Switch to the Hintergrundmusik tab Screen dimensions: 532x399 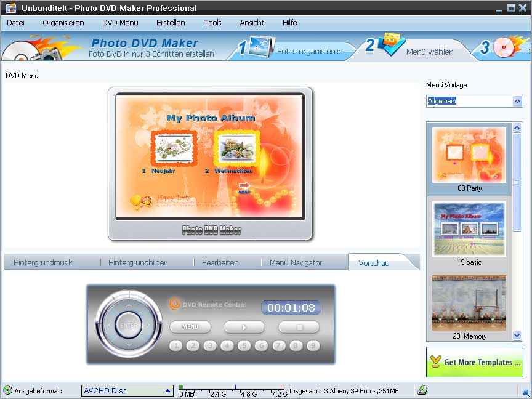click(43, 262)
